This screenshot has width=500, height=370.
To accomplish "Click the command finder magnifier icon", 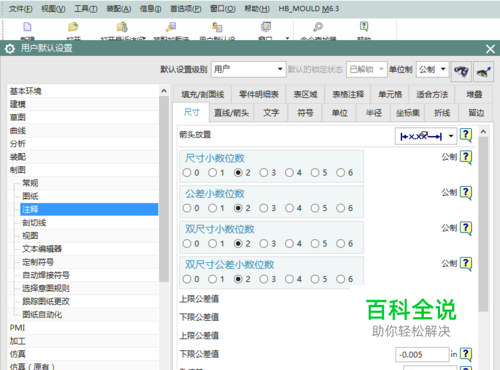I will (x=318, y=27).
